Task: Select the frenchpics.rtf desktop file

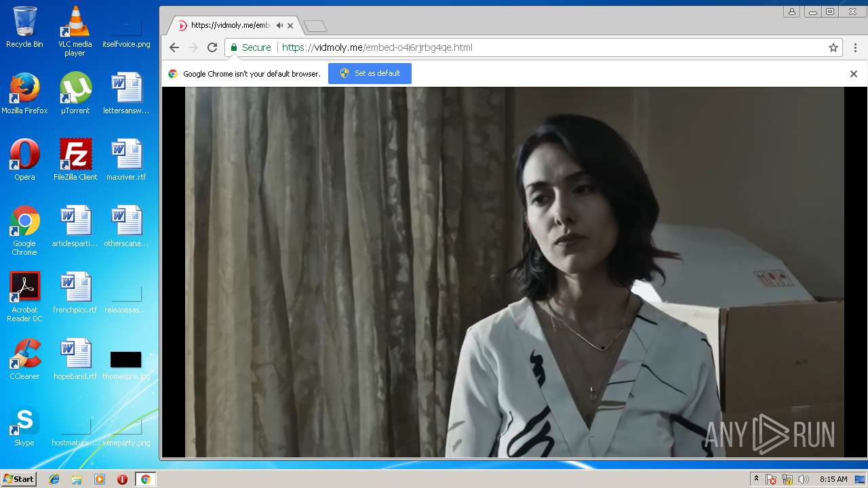Action: 75,293
